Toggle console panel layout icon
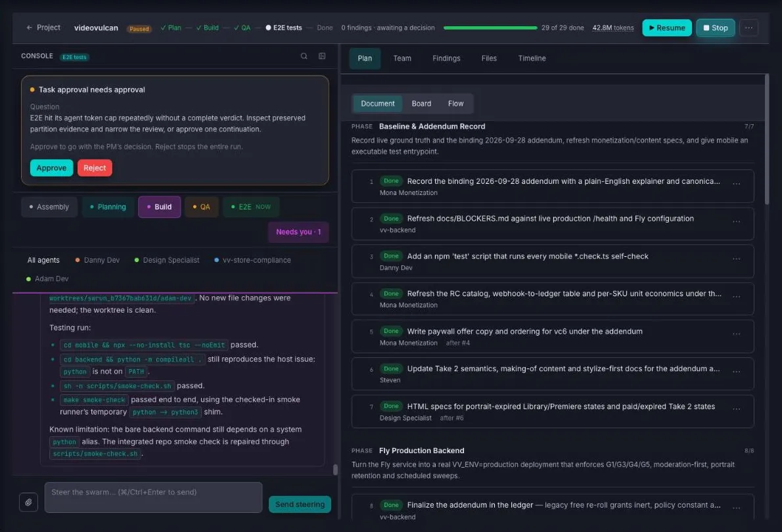 click(x=322, y=56)
